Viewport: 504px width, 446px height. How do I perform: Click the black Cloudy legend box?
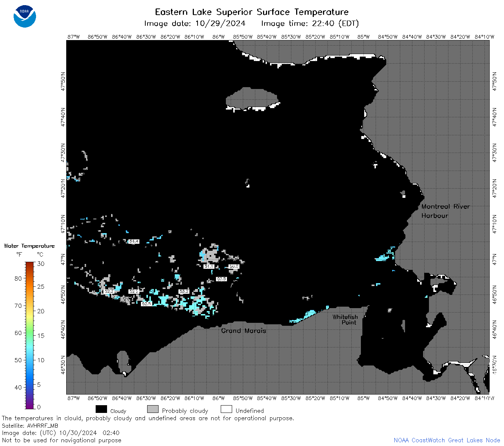click(x=101, y=409)
